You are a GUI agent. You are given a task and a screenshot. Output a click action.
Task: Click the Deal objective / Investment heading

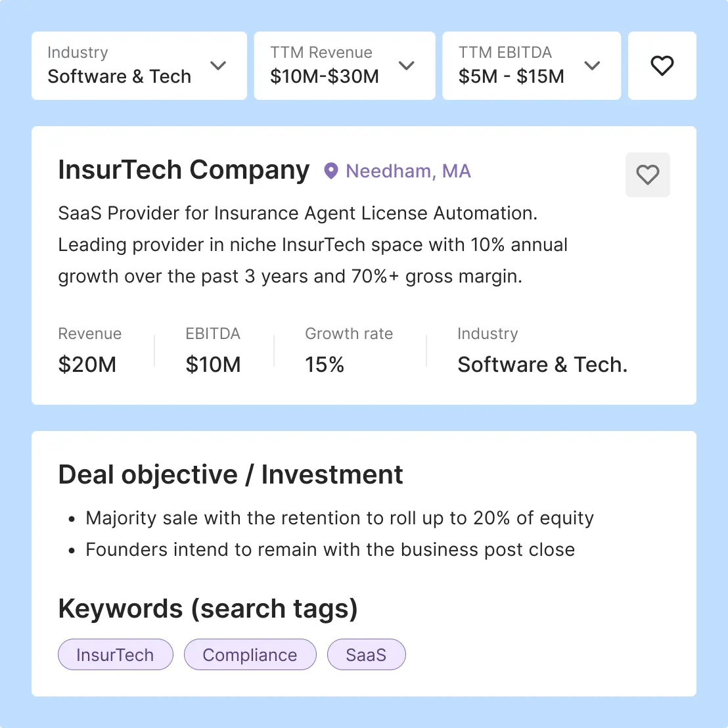(231, 474)
